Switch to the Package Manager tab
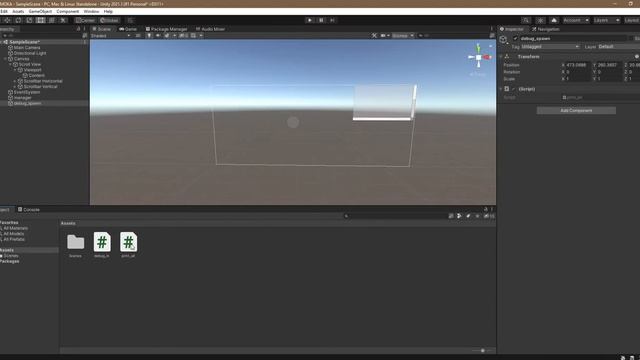Image resolution: width=640 pixels, height=360 pixels. tap(167, 29)
